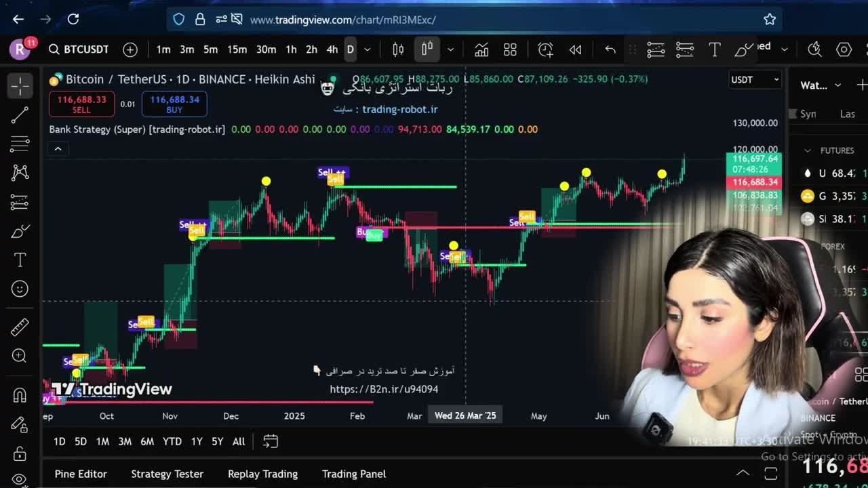Image resolution: width=868 pixels, height=488 pixels.
Task: Click the Replay rewind icon
Action: (x=575, y=49)
